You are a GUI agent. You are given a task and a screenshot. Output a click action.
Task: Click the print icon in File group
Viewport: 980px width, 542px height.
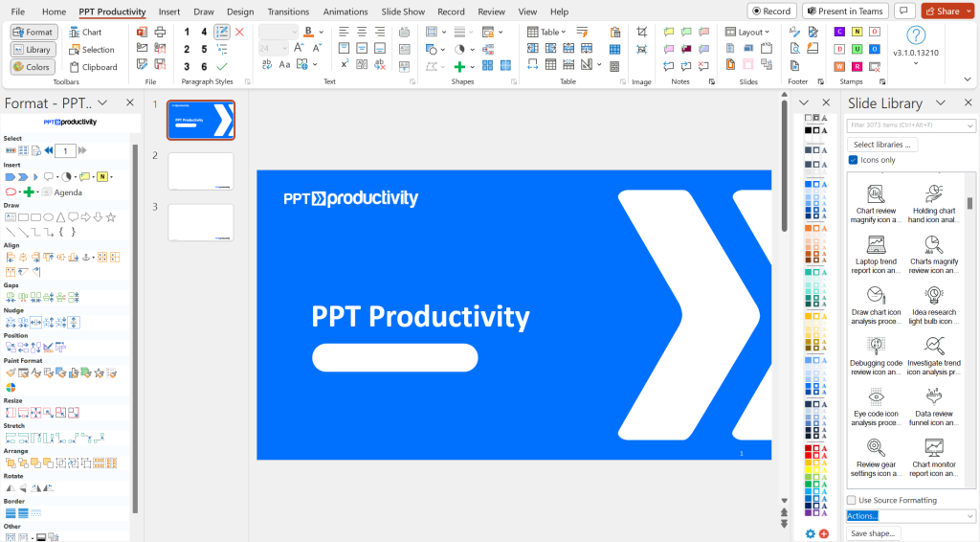pos(160,32)
